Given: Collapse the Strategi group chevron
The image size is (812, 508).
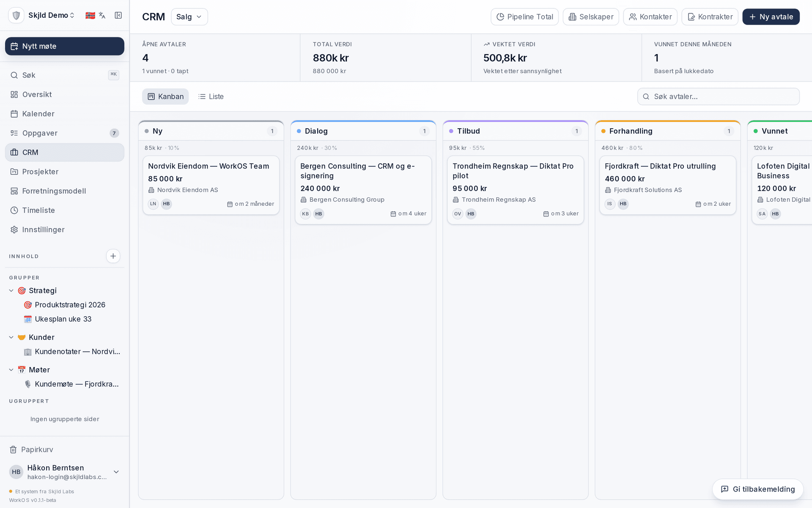Looking at the screenshot, I should click(x=11, y=290).
